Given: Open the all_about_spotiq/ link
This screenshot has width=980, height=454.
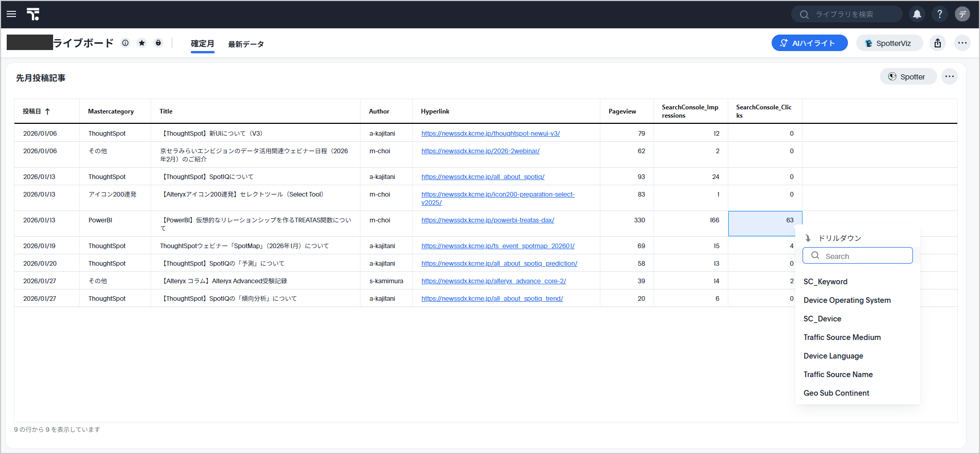Looking at the screenshot, I should [483, 177].
